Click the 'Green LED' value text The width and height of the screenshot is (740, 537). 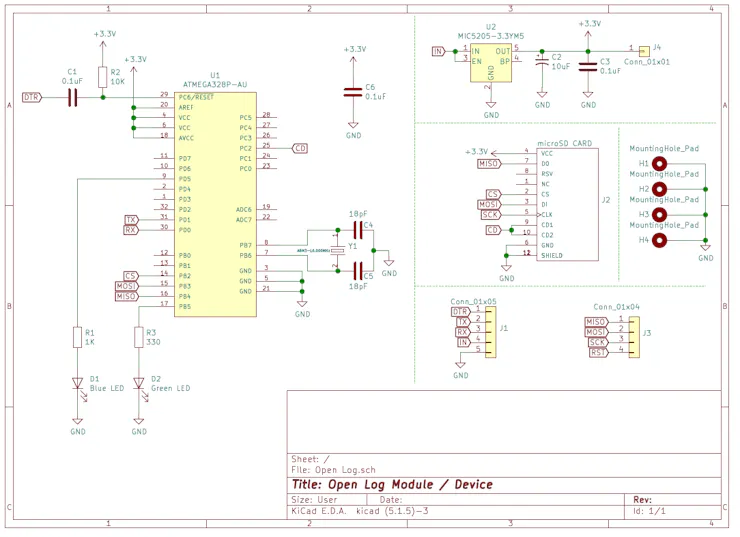click(x=170, y=388)
